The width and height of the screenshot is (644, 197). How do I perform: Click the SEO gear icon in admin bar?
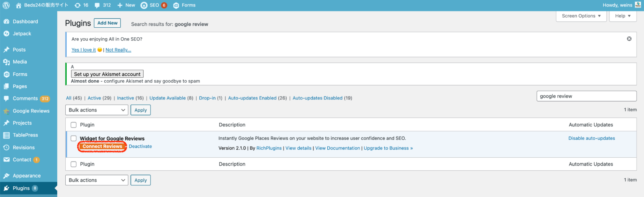[144, 5]
